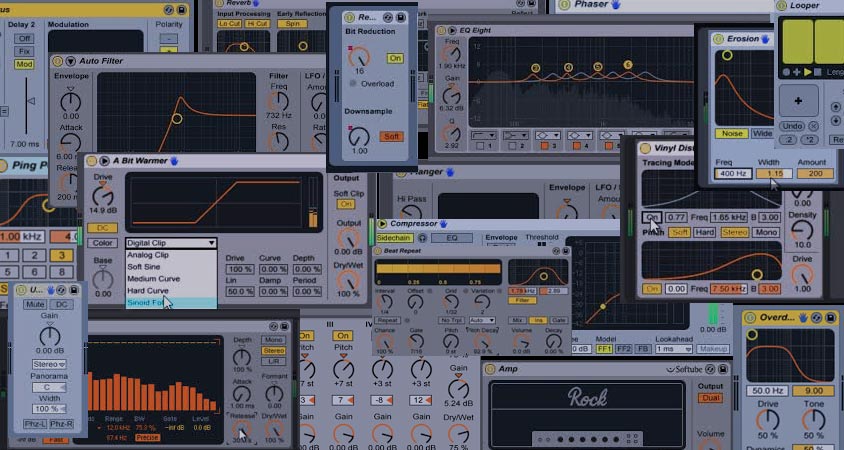
Task: Select Hard Curve from the shaper list
Action: [x=171, y=290]
